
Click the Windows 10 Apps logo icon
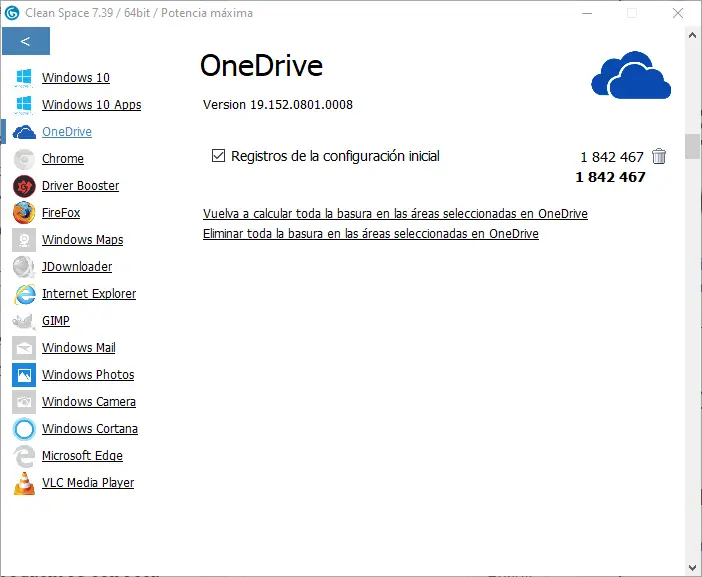click(x=24, y=105)
